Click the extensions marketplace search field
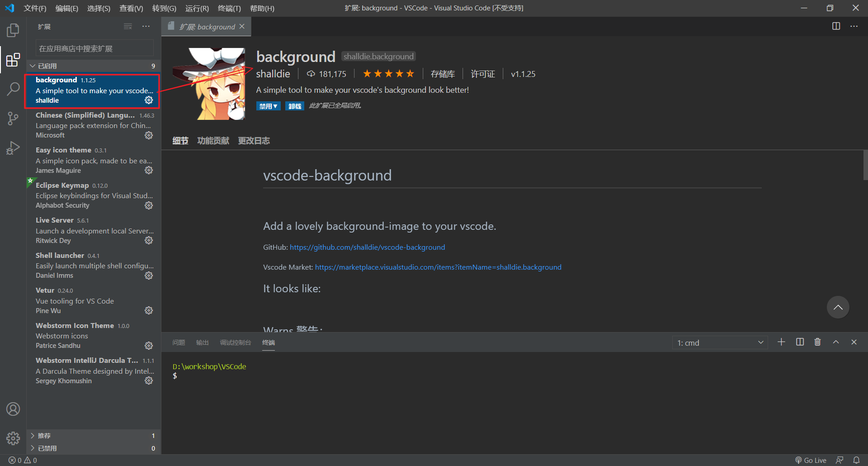Screen dimensions: 868x466 pyautogui.click(x=94, y=48)
